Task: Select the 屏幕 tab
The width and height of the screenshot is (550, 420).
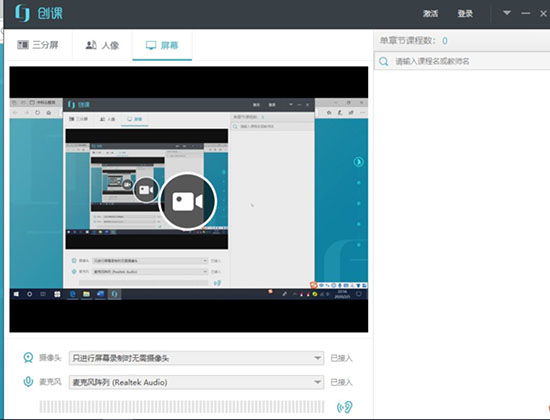Action: (162, 45)
